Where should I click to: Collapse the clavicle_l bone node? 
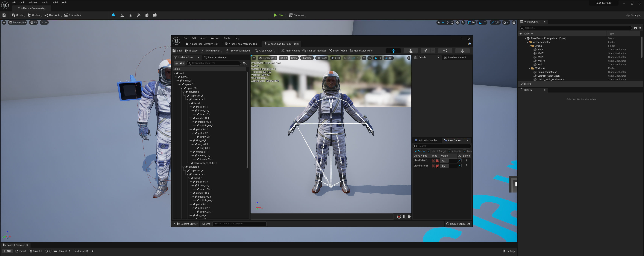(x=184, y=92)
